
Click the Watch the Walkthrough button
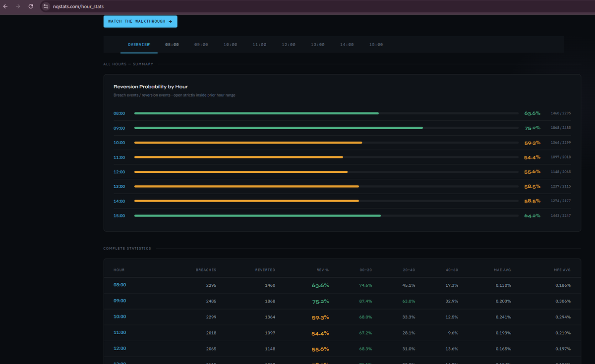[x=140, y=21]
